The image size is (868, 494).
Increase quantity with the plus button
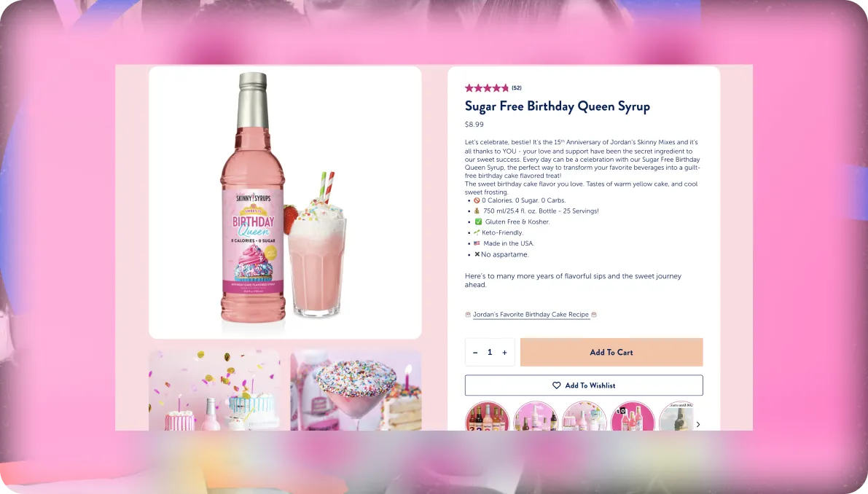(504, 353)
